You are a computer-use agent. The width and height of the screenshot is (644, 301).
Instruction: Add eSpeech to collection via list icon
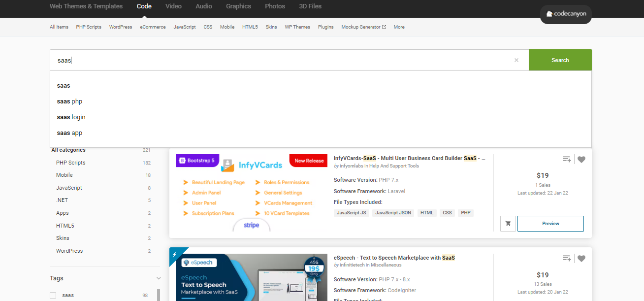(567, 258)
